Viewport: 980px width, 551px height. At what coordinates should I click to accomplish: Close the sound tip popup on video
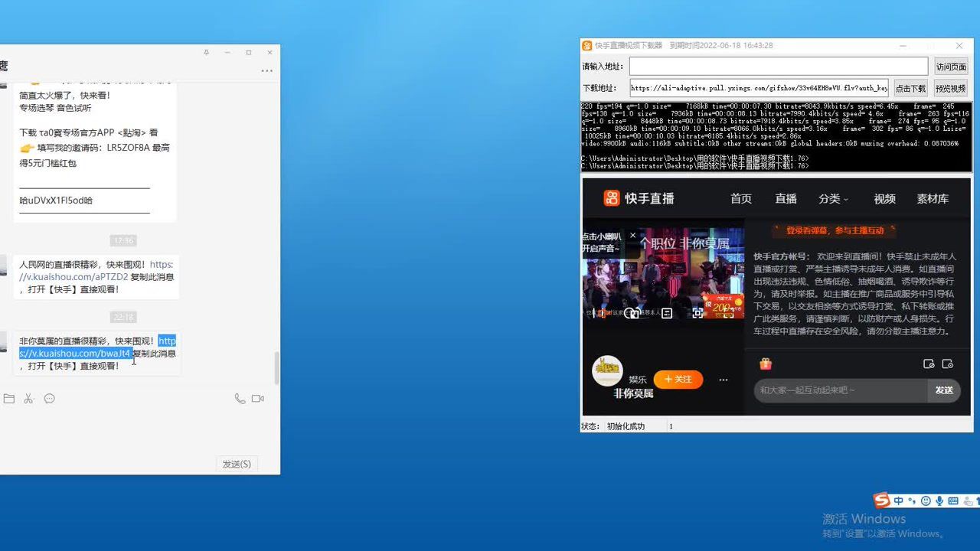point(632,236)
